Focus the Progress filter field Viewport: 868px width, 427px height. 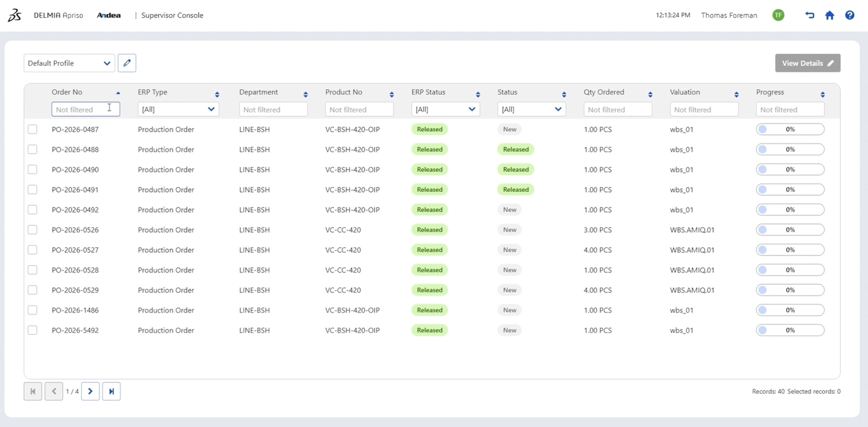pyautogui.click(x=790, y=109)
